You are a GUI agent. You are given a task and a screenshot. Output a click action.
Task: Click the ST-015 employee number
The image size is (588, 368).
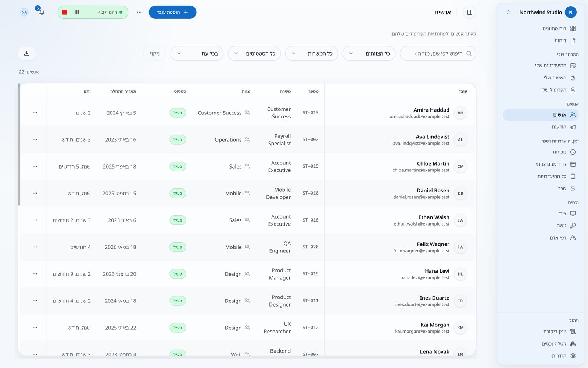(311, 166)
